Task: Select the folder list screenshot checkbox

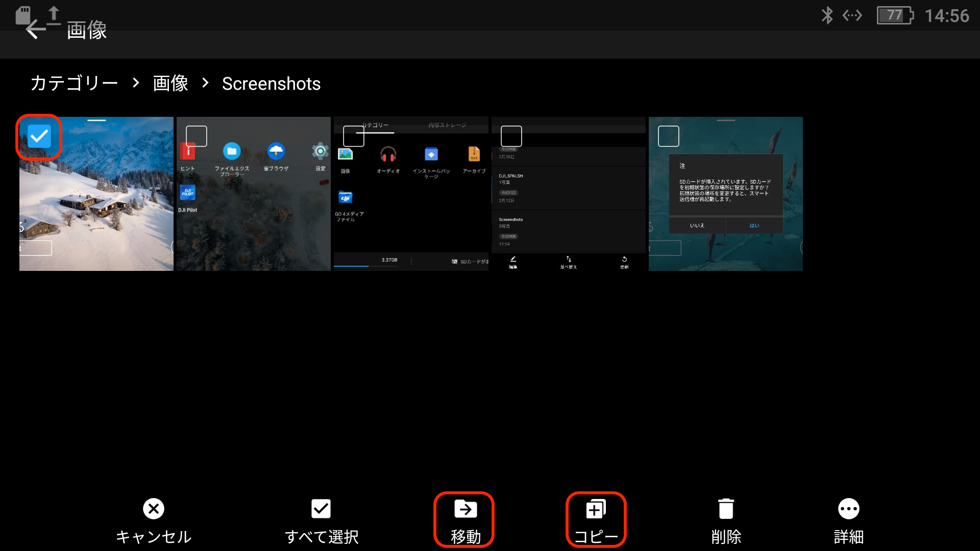Action: [x=511, y=136]
